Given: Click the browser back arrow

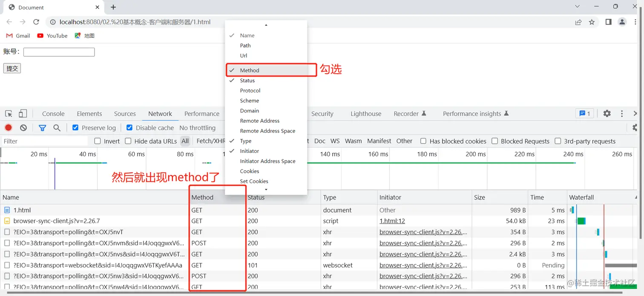Looking at the screenshot, I should coord(9,22).
